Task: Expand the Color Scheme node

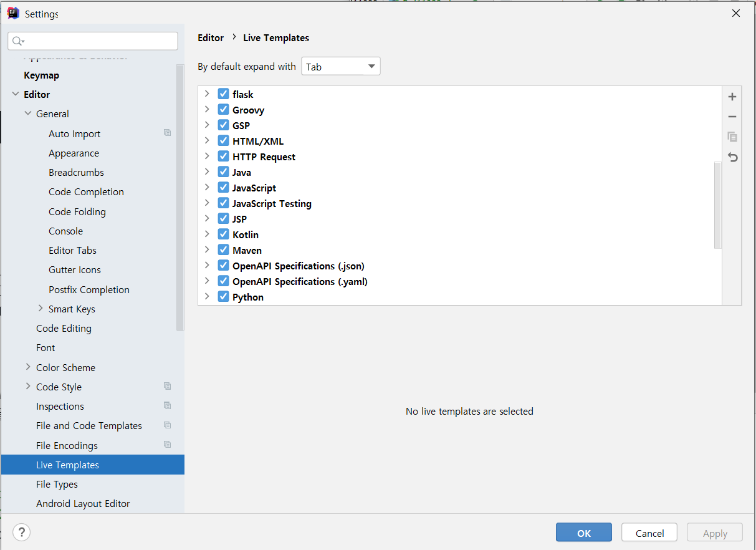Action: 28,367
